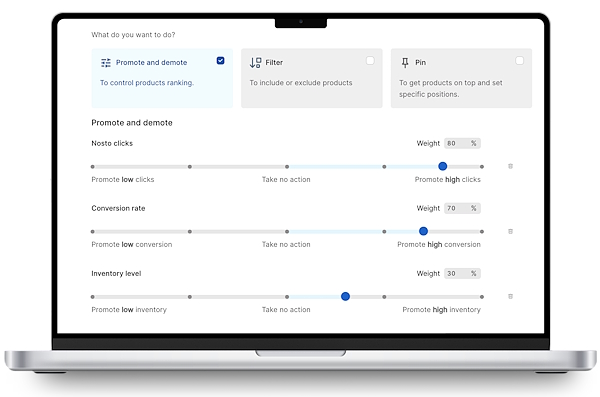Edit the Inventory level weight field
Viewport: 600px width, 397px height.
462,273
